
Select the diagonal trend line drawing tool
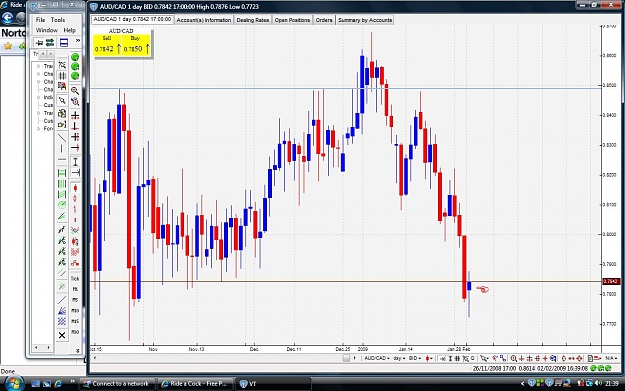(62, 138)
